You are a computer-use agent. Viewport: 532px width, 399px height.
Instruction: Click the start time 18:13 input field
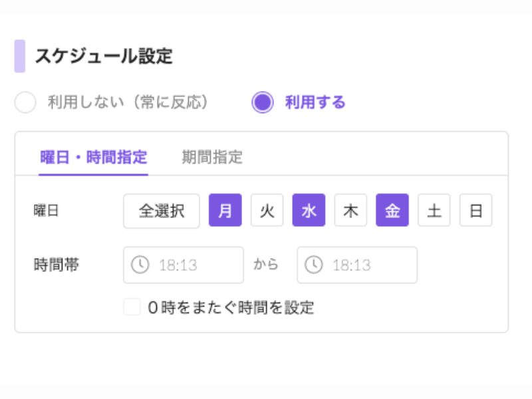[184, 265]
